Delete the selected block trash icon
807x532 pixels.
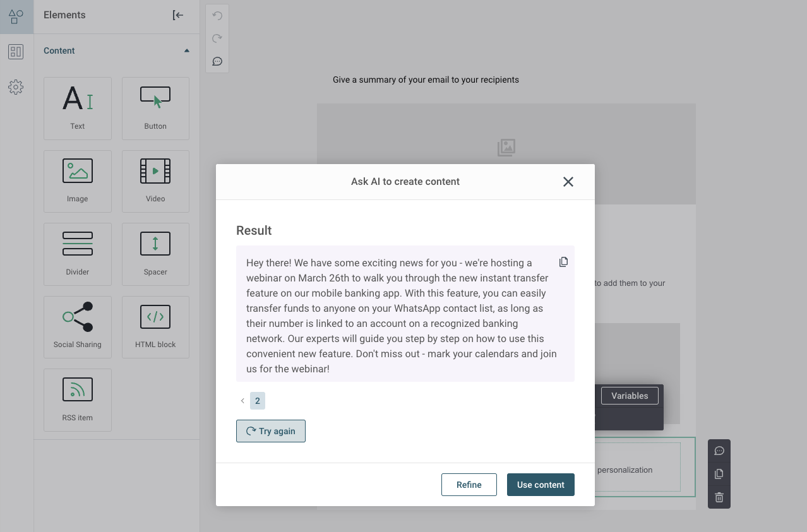[x=719, y=497]
